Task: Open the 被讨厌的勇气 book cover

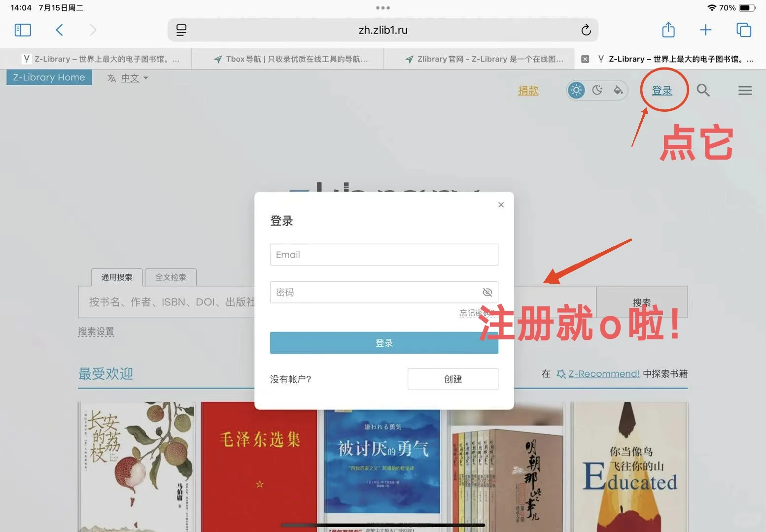Action: pyautogui.click(x=383, y=470)
